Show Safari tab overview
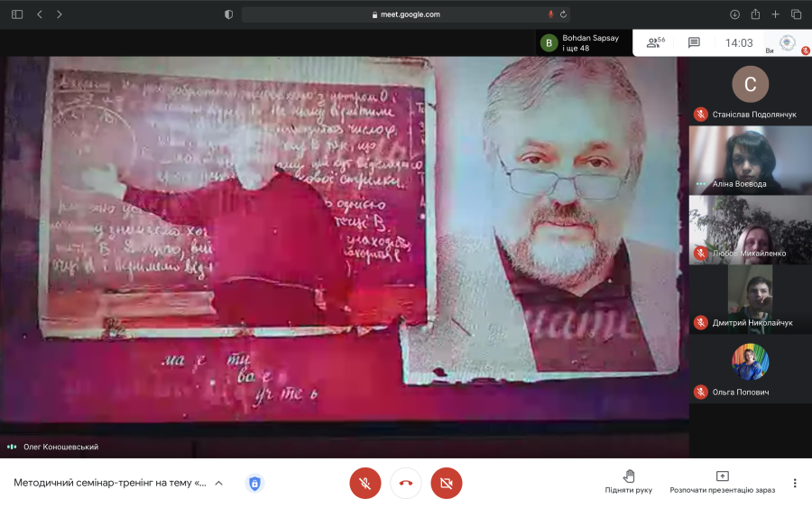This screenshot has width=812, height=508. click(797, 14)
